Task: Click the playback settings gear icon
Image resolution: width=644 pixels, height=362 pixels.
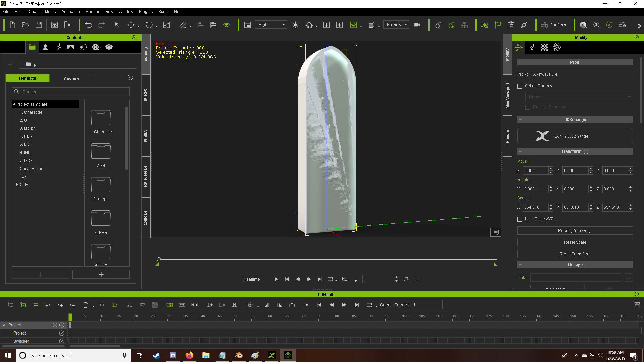Action: 406,279
